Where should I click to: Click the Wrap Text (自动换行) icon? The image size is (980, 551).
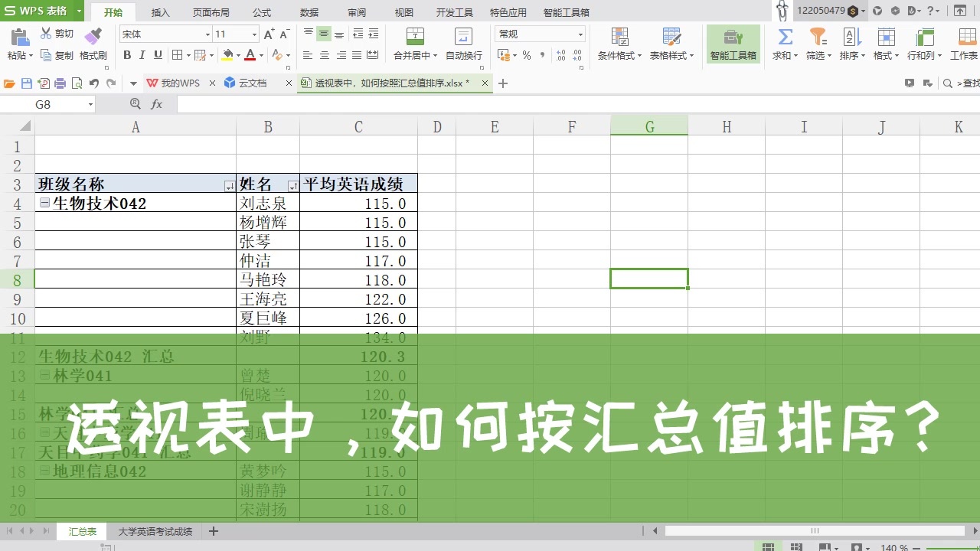[463, 36]
